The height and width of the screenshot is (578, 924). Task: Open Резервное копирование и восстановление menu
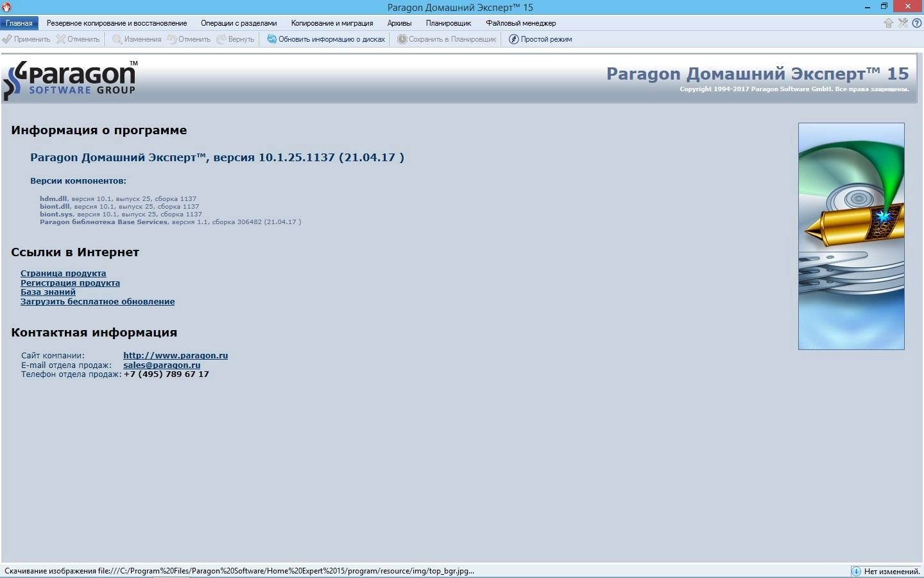[117, 23]
